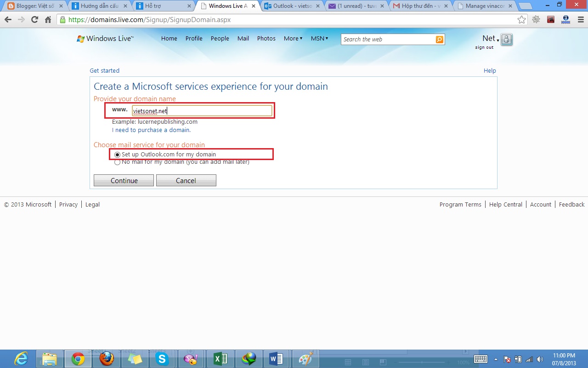The width and height of the screenshot is (588, 368).
Task: Open the on-screen keyboard tray icon
Action: tap(481, 359)
